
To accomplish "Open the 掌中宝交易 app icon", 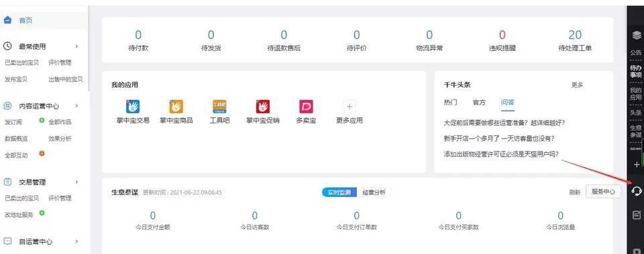I will [x=133, y=107].
